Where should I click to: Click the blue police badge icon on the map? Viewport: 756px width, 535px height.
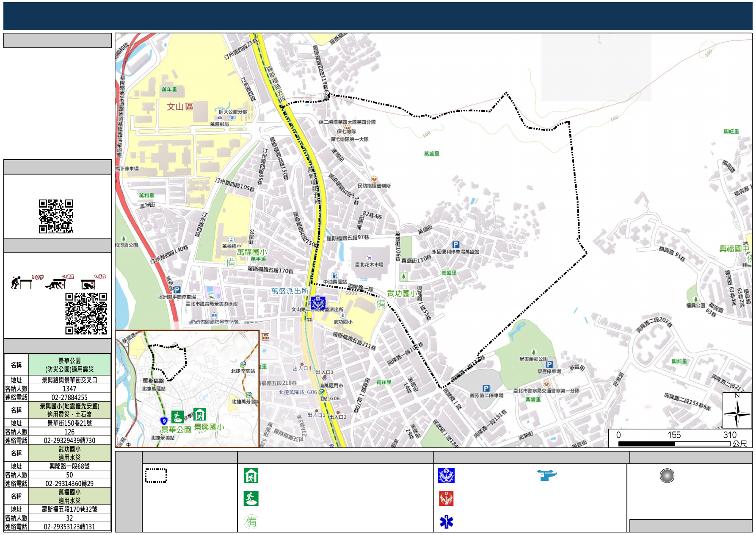[x=318, y=303]
